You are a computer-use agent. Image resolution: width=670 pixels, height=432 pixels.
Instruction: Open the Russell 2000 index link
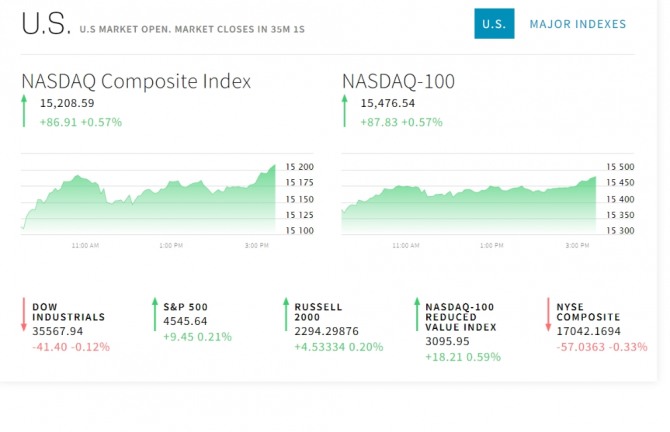(x=318, y=312)
